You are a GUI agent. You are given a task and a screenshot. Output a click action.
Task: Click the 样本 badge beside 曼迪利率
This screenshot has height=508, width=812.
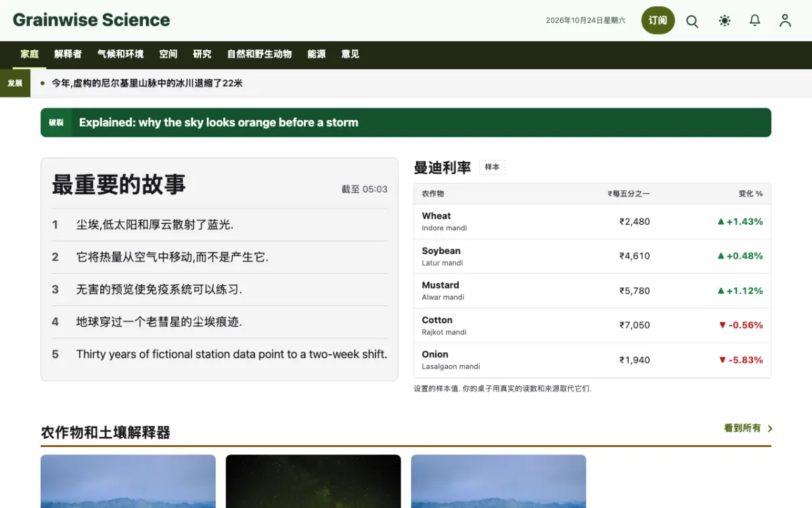492,167
